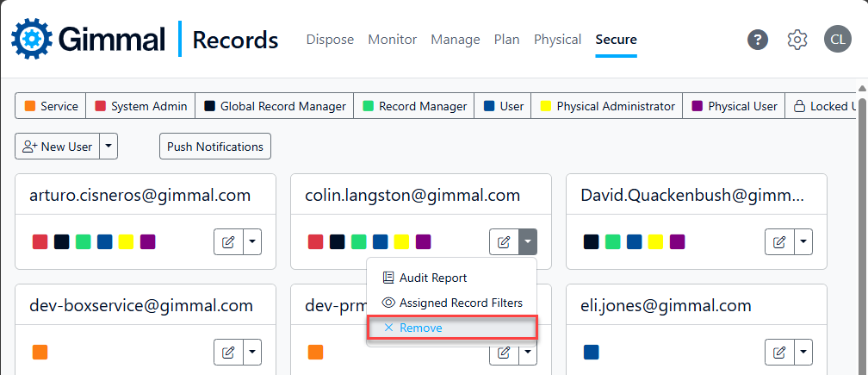Click red swatch on colin.langston card
Viewport: 868px width, 375px height.
pos(315,242)
